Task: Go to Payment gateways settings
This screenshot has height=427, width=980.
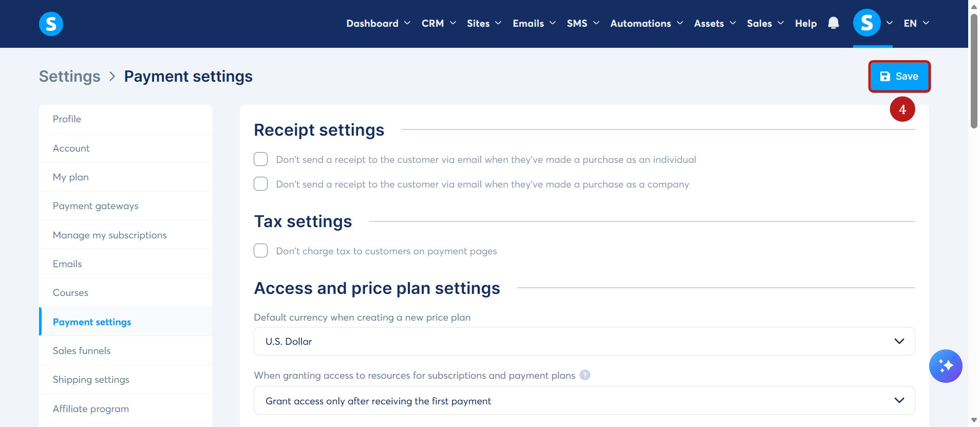Action: coord(96,206)
